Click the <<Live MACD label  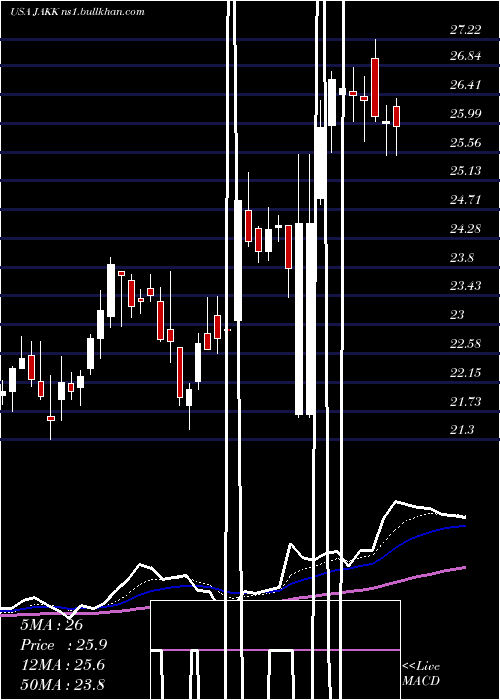[421, 673]
